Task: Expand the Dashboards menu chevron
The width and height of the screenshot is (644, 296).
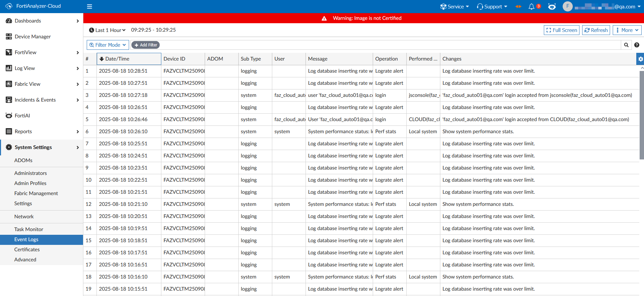Action: pos(78,21)
